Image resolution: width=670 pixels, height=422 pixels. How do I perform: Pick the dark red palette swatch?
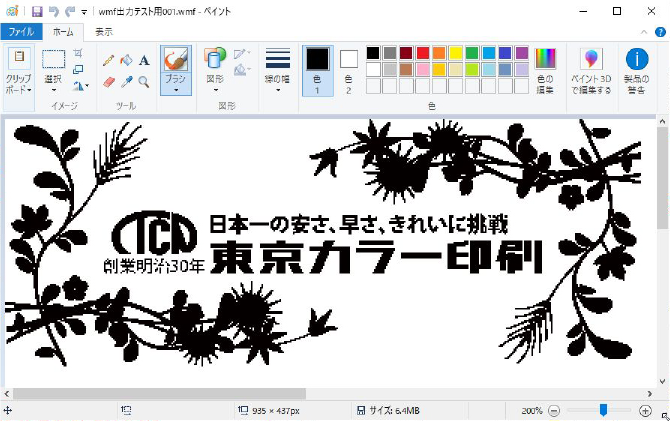(x=406, y=53)
